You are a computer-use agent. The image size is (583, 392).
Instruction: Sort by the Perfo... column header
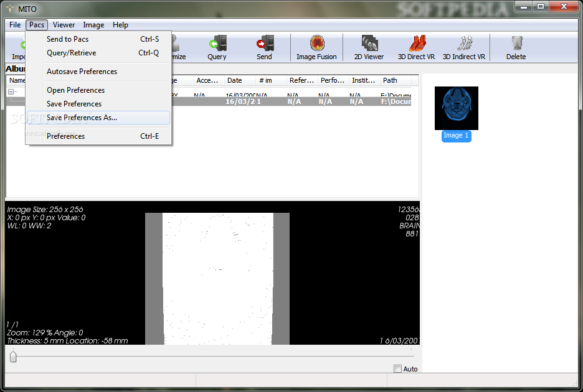(333, 80)
